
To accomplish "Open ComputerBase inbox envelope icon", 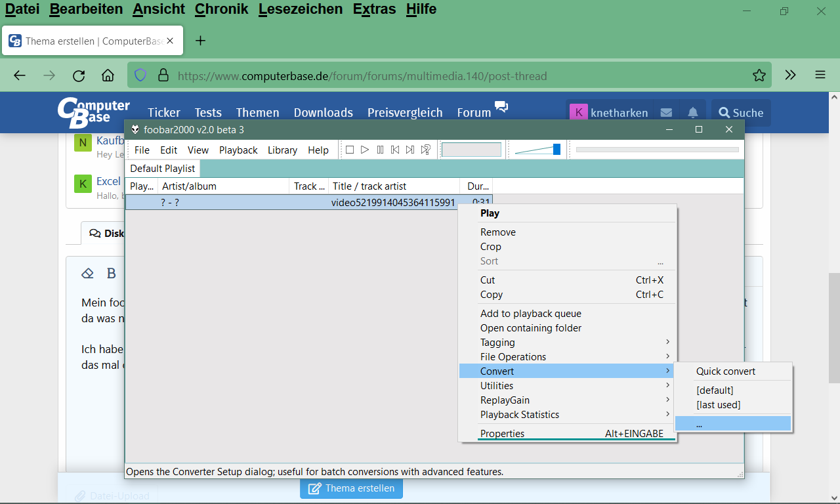I will pyautogui.click(x=666, y=113).
